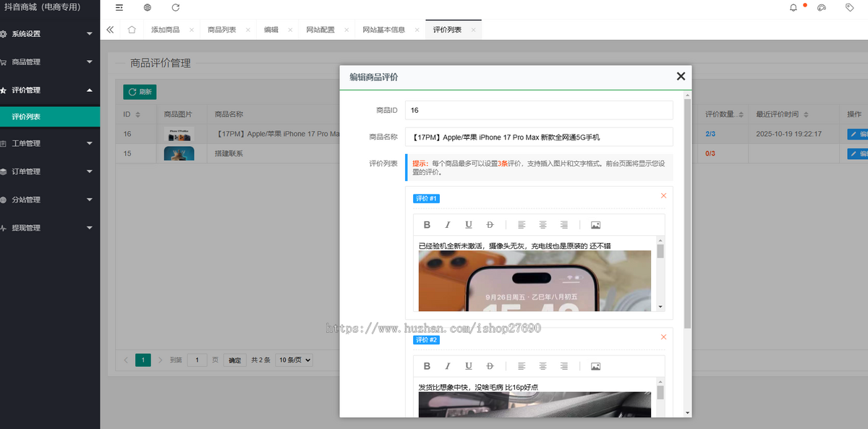The height and width of the screenshot is (429, 868).
Task: Insert image in 评价 #2 editor
Action: click(x=596, y=366)
